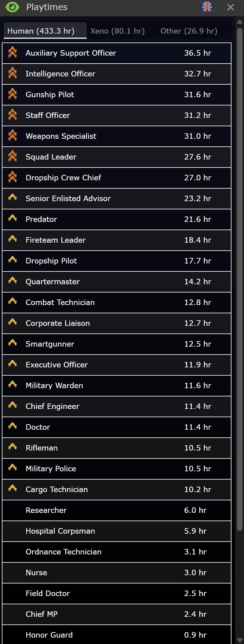The height and width of the screenshot is (644, 244).
Task: Click the rank badge next to Gunship Pilot
Action: click(13, 94)
